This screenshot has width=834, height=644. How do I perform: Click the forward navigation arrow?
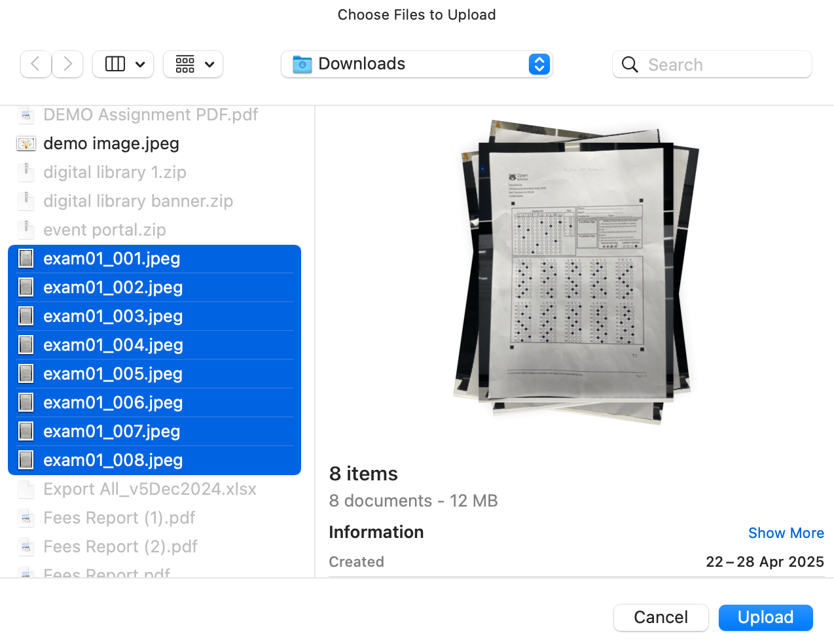(67, 64)
